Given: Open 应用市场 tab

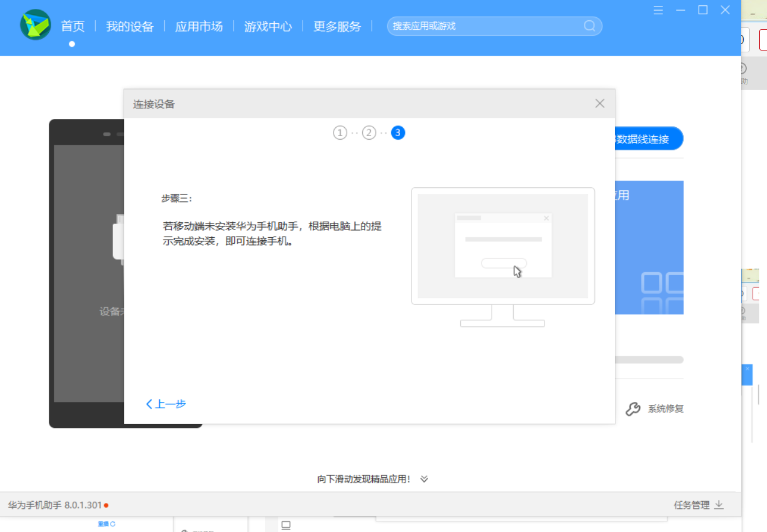Looking at the screenshot, I should tap(199, 26).
